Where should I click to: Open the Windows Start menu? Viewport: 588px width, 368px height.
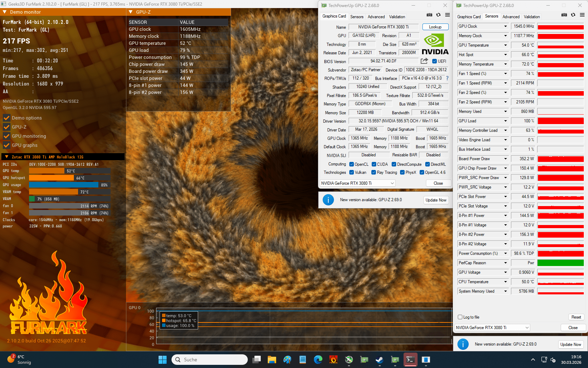click(x=162, y=360)
